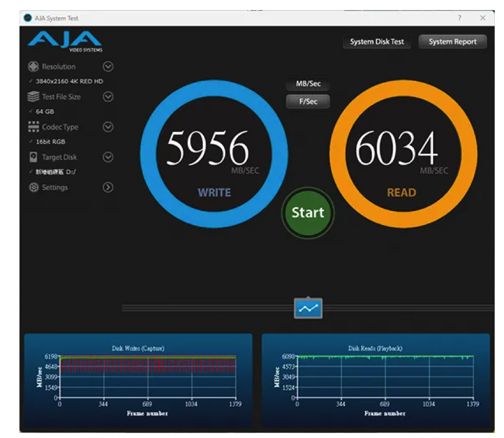Click the Disk Writes (Capture) graph title
Image resolution: width=504 pixels, height=438 pixels.
138,348
